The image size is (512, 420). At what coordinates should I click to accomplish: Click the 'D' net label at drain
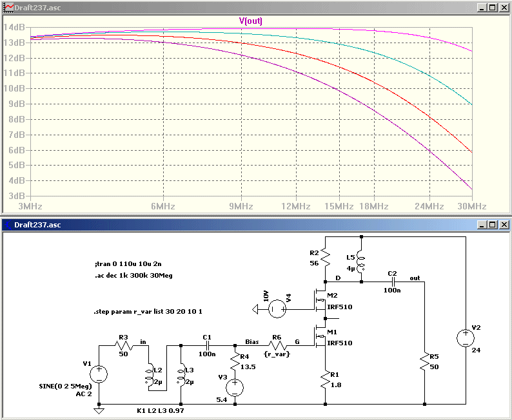tap(338, 278)
